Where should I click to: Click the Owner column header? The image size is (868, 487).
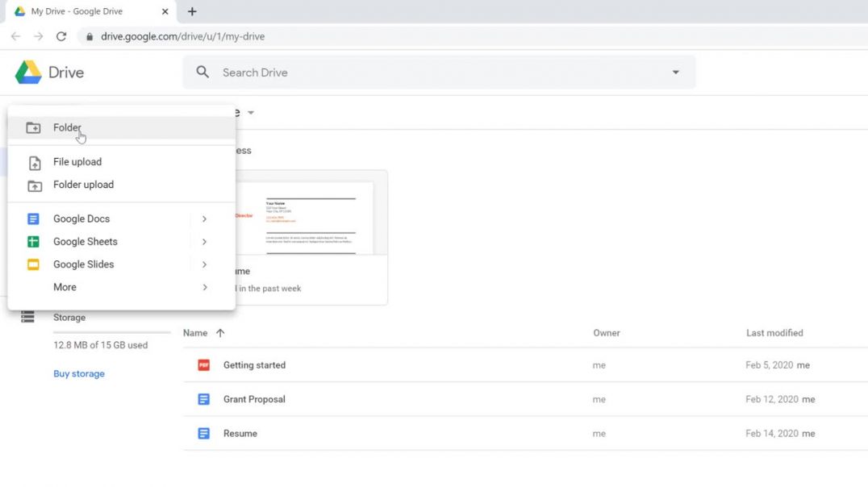tap(607, 333)
